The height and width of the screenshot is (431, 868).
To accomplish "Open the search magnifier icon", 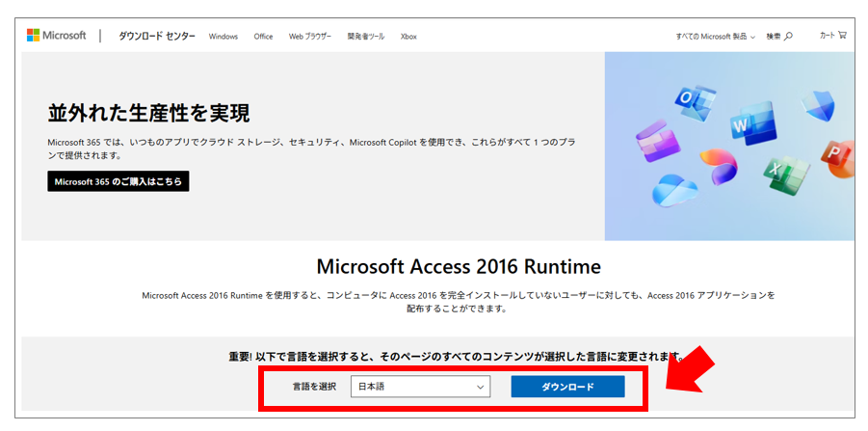I will coord(788,36).
